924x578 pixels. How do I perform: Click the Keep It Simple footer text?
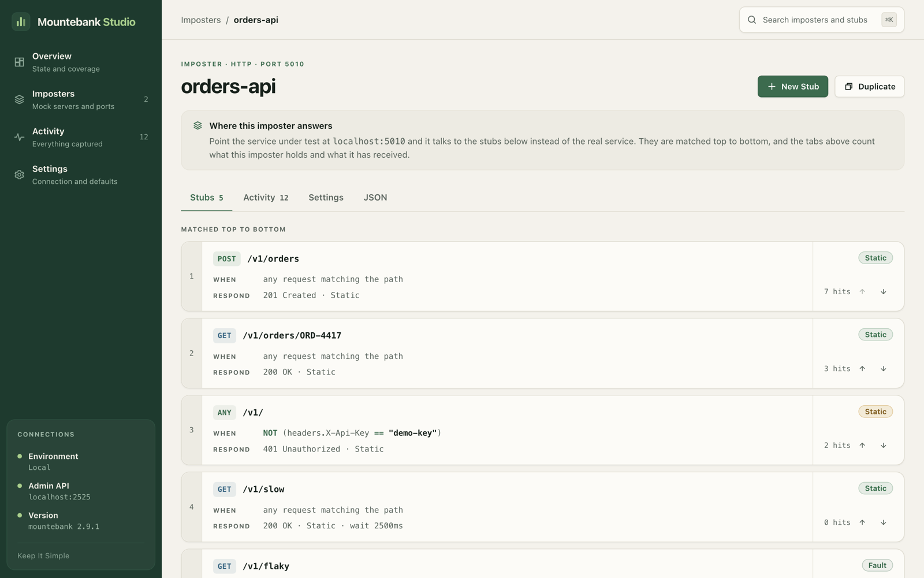pyautogui.click(x=43, y=556)
